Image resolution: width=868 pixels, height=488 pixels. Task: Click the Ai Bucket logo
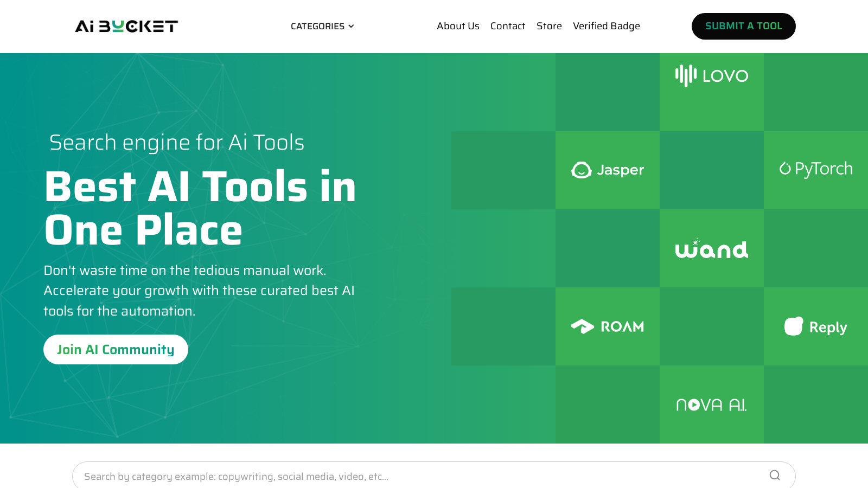coord(126,26)
